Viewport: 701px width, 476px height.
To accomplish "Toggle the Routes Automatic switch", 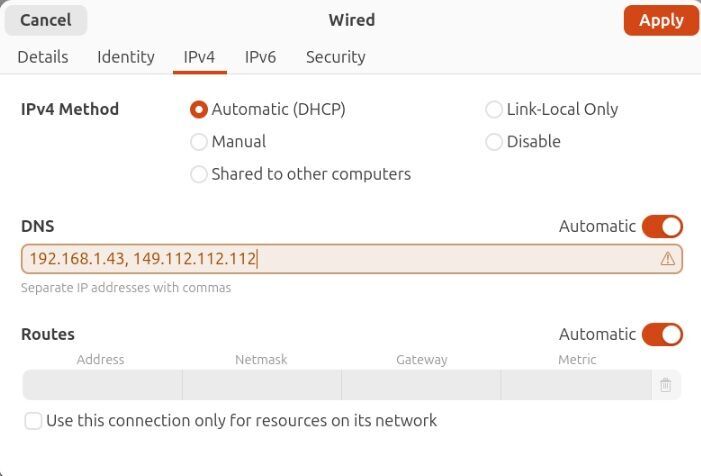I will point(662,335).
